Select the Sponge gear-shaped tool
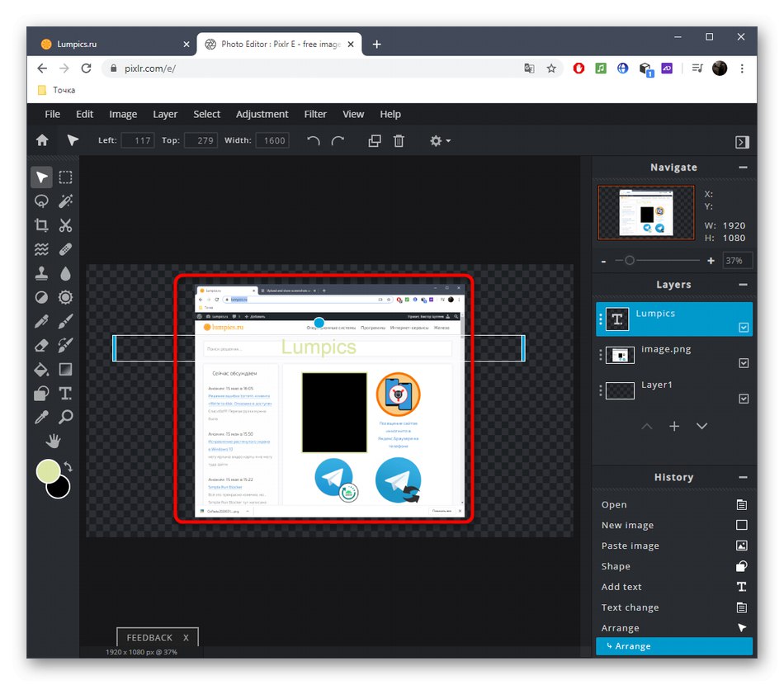 (x=65, y=297)
